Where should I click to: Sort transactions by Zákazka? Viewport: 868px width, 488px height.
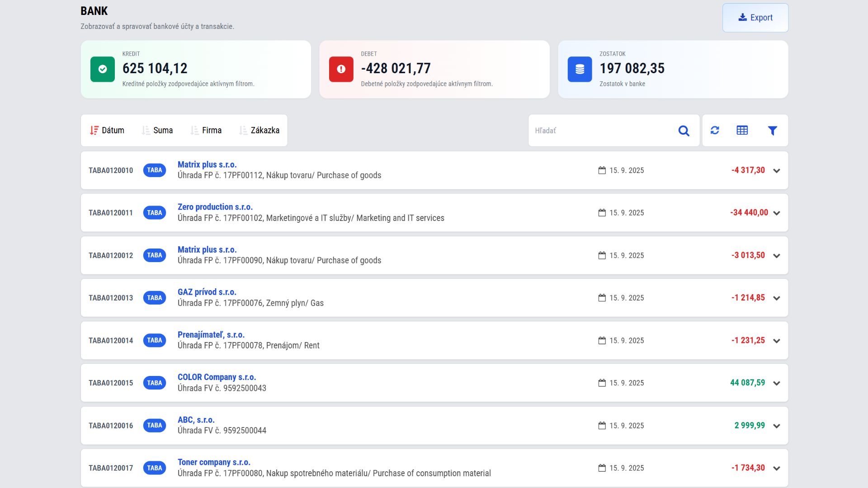coord(259,130)
